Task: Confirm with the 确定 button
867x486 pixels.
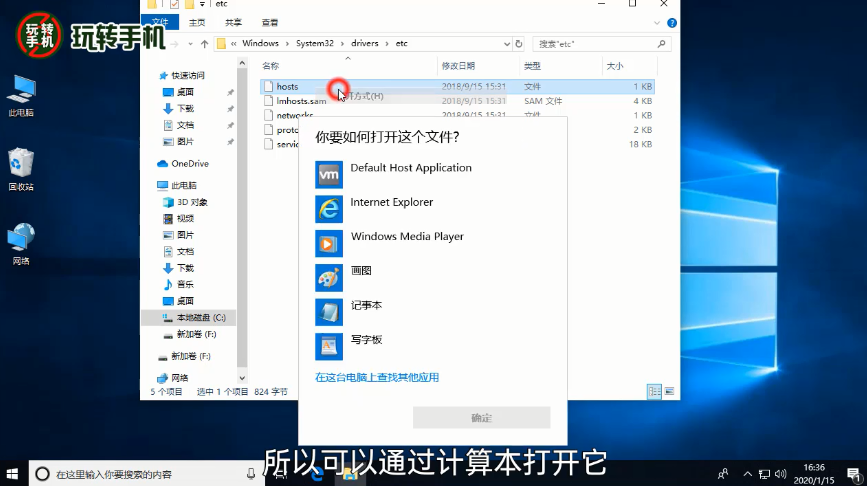Action: click(481, 417)
